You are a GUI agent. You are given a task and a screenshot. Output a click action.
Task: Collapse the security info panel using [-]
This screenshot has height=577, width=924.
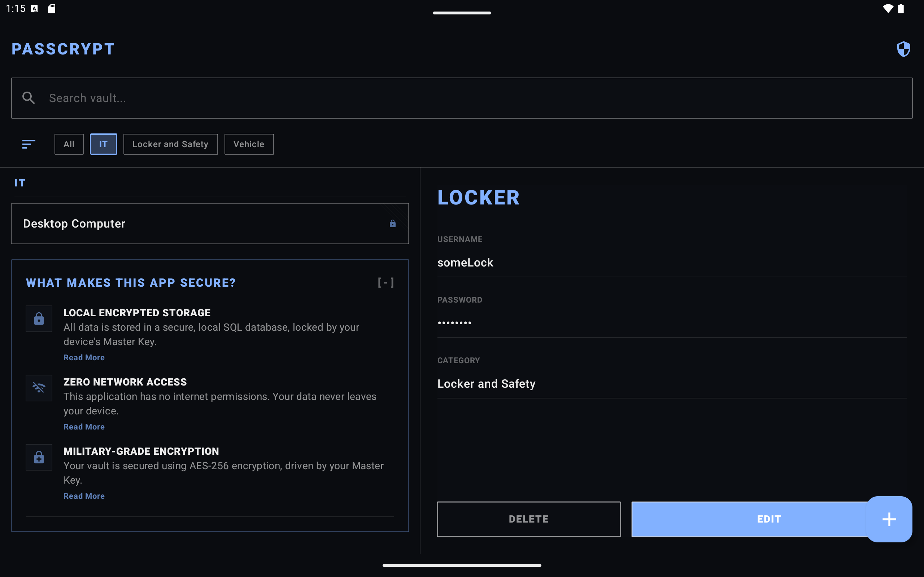[x=385, y=282]
